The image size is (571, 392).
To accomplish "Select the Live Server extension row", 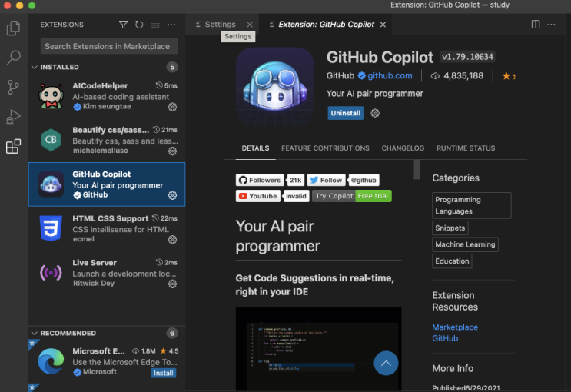I will [x=107, y=273].
